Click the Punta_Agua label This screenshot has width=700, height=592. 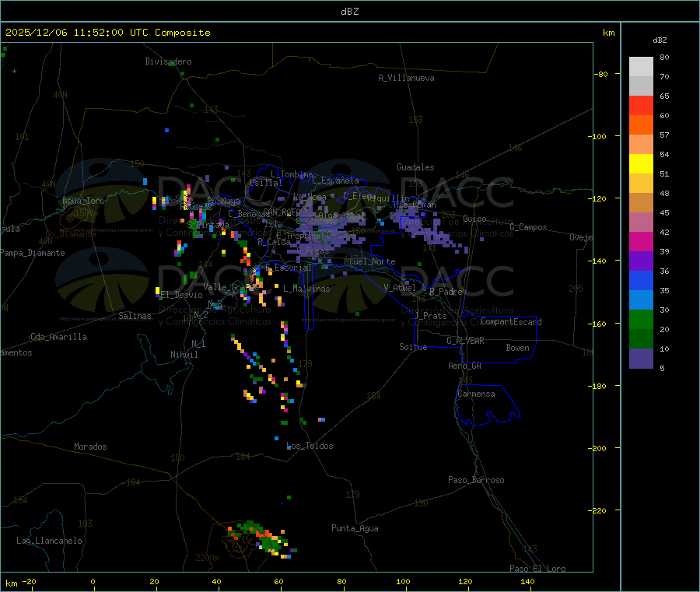[x=355, y=528]
